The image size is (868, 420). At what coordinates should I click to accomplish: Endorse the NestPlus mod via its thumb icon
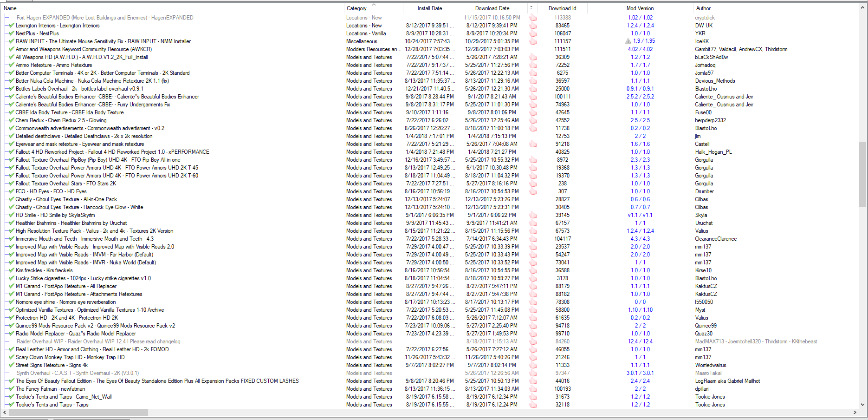click(x=533, y=33)
